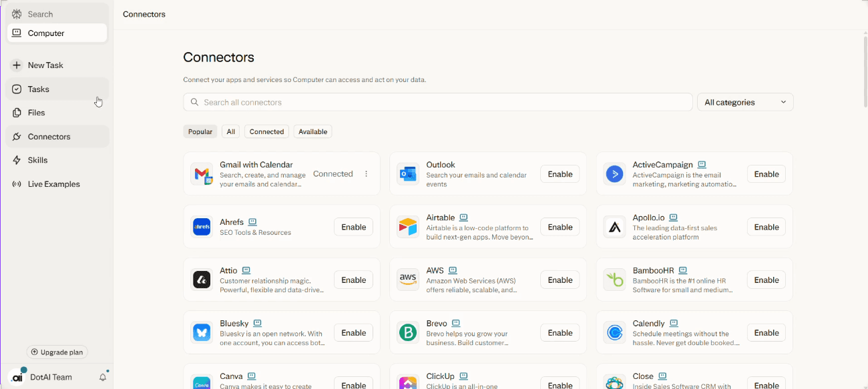868x389 pixels.
Task: Click the badge icon beside Canva
Action: click(x=252, y=376)
